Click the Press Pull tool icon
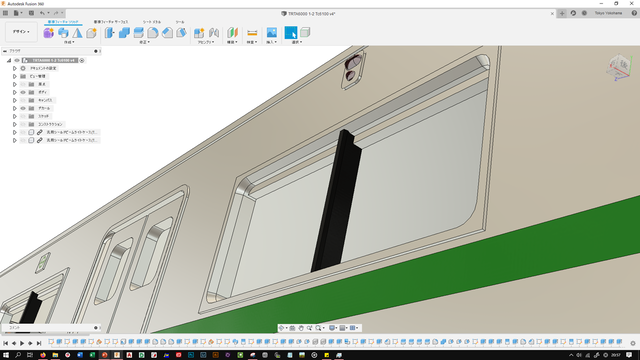640x360 pixels. 109,33
